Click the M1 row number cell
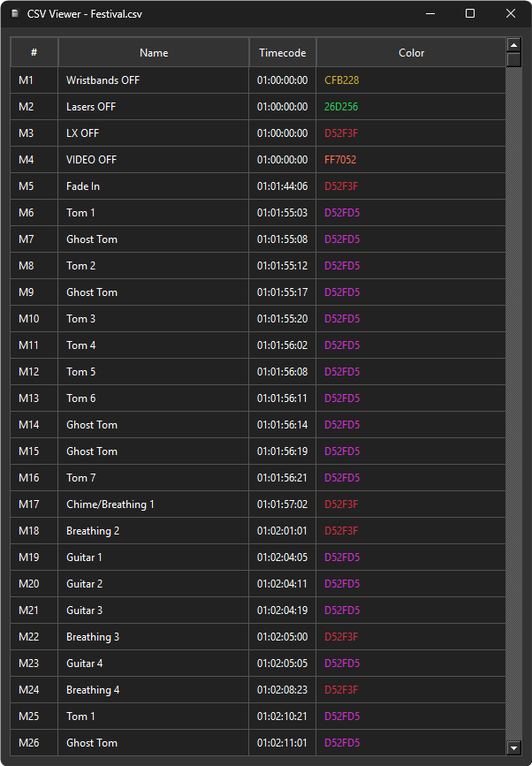Image resolution: width=532 pixels, height=766 pixels. click(x=34, y=80)
